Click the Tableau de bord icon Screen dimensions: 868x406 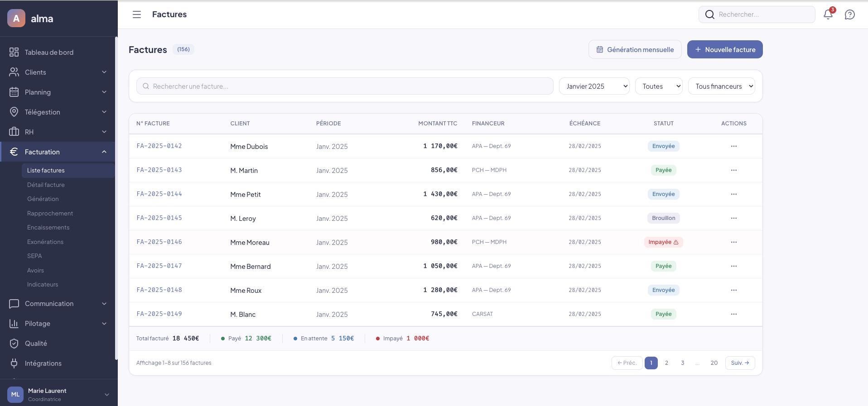click(14, 52)
